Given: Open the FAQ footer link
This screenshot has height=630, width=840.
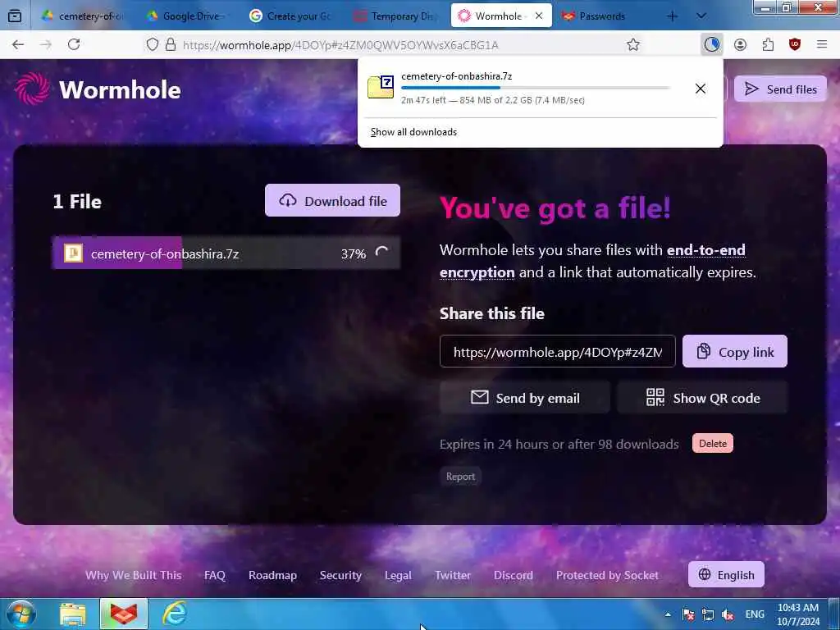Looking at the screenshot, I should [x=215, y=575].
